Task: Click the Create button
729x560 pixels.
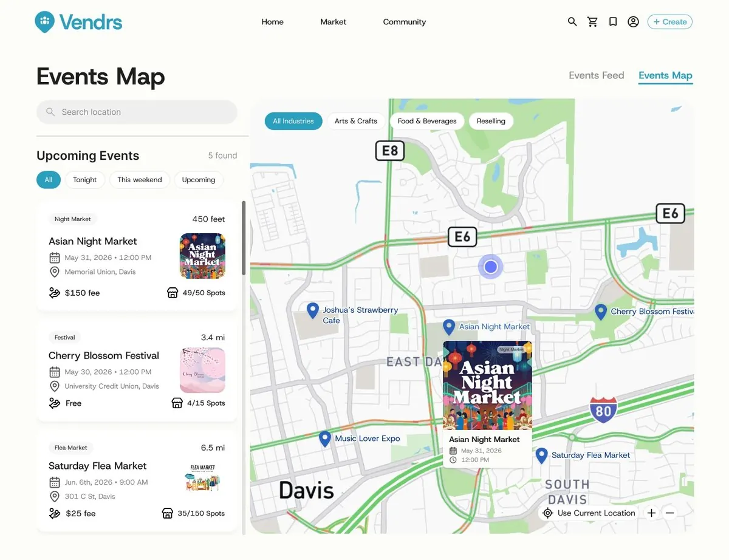Action: (x=669, y=22)
